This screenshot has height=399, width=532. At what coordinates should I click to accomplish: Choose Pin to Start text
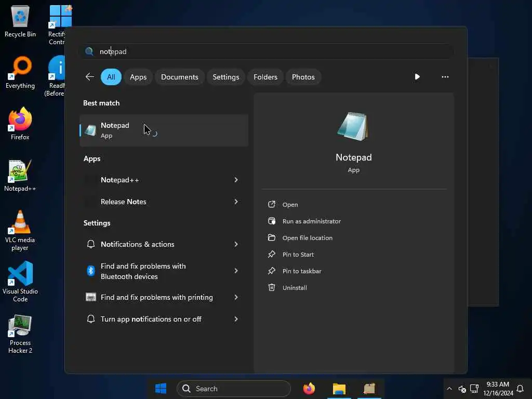(298, 255)
